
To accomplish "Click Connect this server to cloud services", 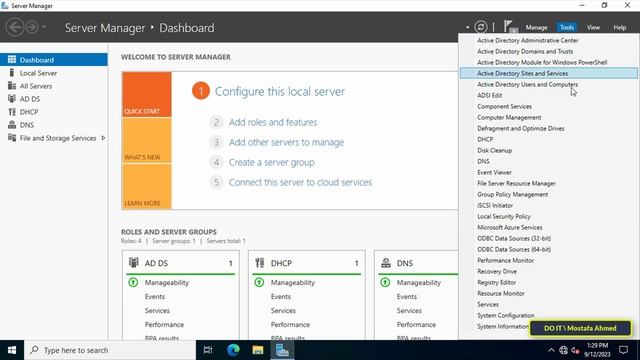I will pyautogui.click(x=300, y=182).
